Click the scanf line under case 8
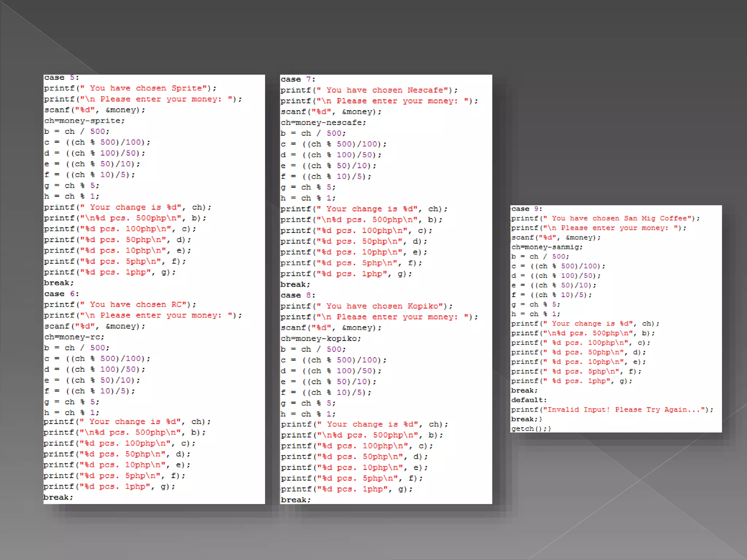Screen dimensions: 747x560 tap(331, 328)
